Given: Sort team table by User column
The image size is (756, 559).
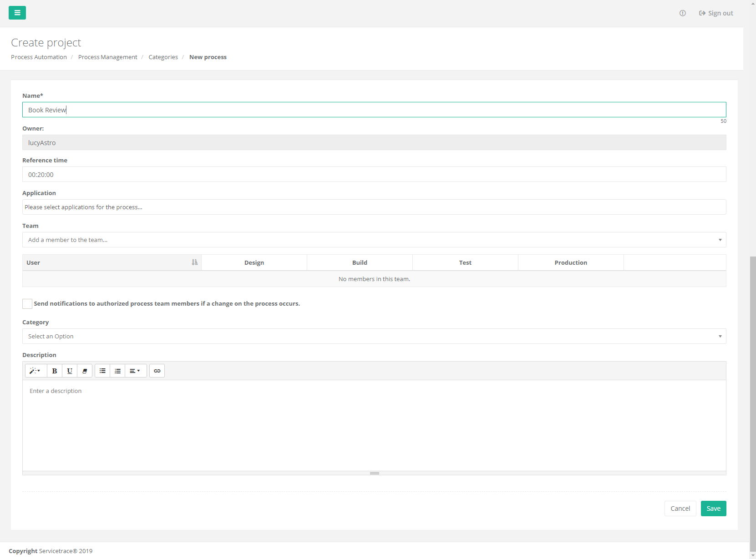Looking at the screenshot, I should [112, 262].
